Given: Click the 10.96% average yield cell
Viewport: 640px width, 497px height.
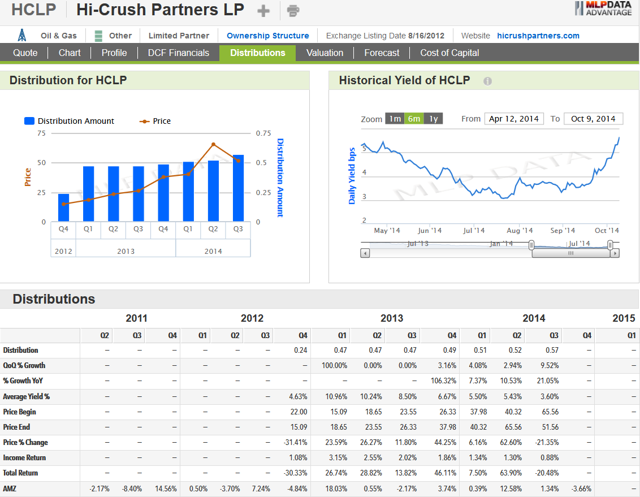Looking at the screenshot, I should click(x=336, y=396).
